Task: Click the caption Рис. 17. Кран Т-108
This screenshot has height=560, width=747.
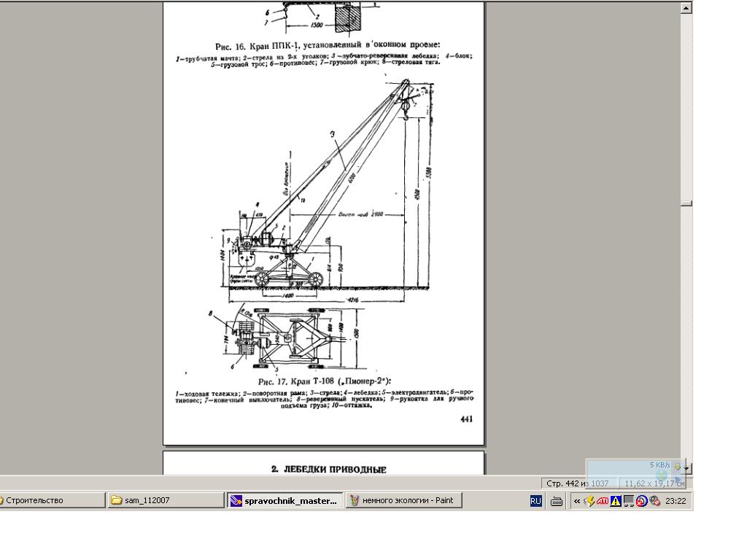Action: [x=325, y=381]
